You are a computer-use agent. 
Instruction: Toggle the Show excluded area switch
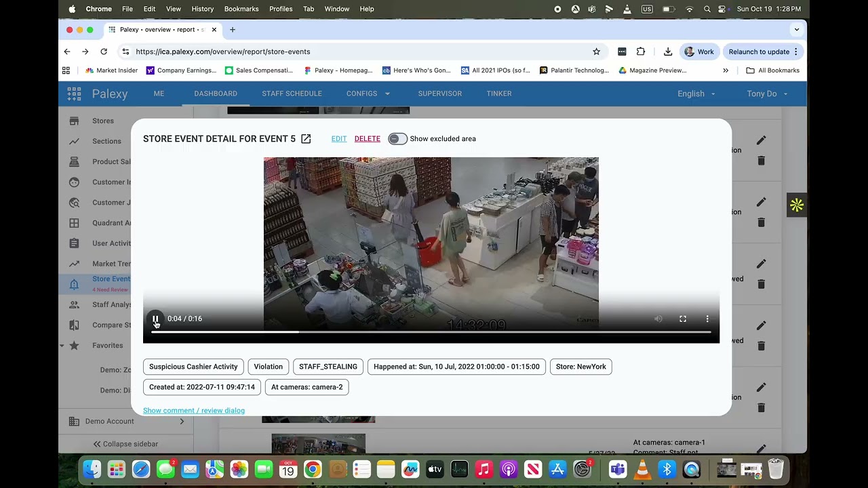[397, 138]
